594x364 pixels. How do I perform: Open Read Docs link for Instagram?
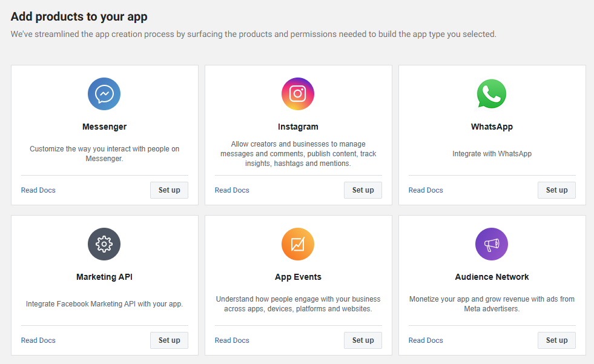coord(232,190)
